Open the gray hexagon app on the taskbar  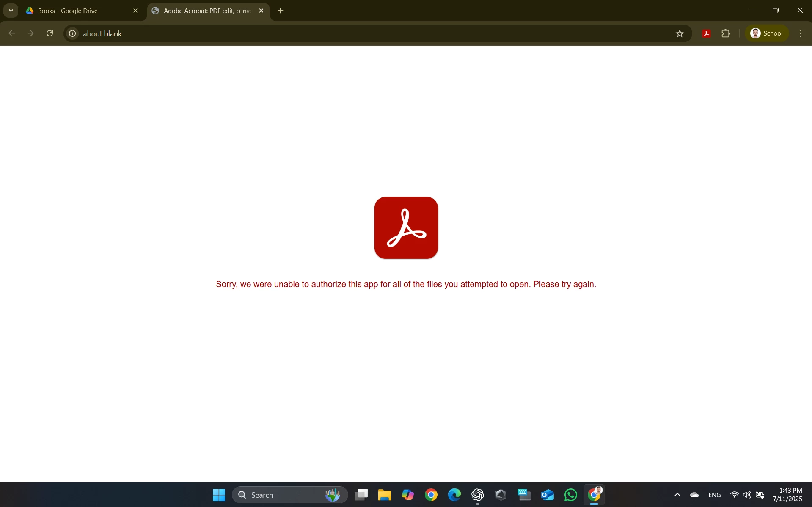(x=501, y=495)
